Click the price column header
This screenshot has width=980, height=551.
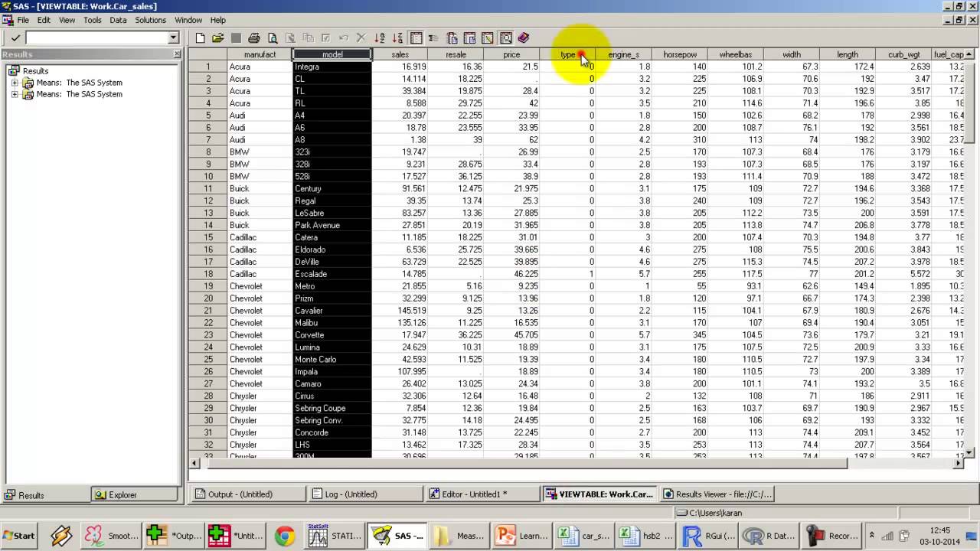[511, 54]
